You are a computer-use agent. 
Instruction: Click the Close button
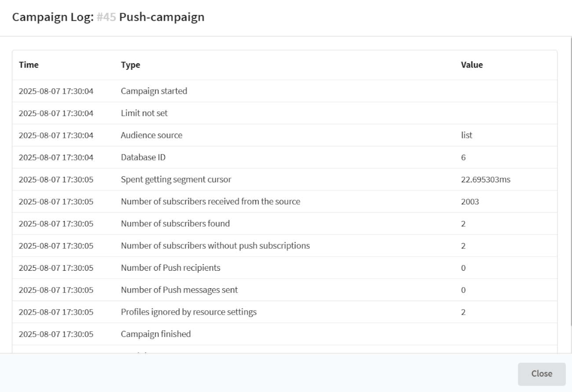(541, 374)
